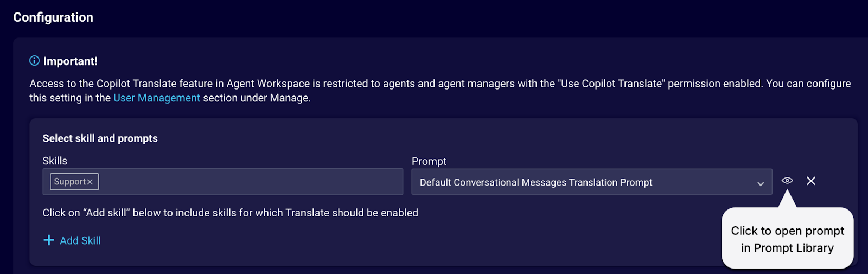The image size is (868, 274).
Task: Click the Important! heading text
Action: [71, 61]
